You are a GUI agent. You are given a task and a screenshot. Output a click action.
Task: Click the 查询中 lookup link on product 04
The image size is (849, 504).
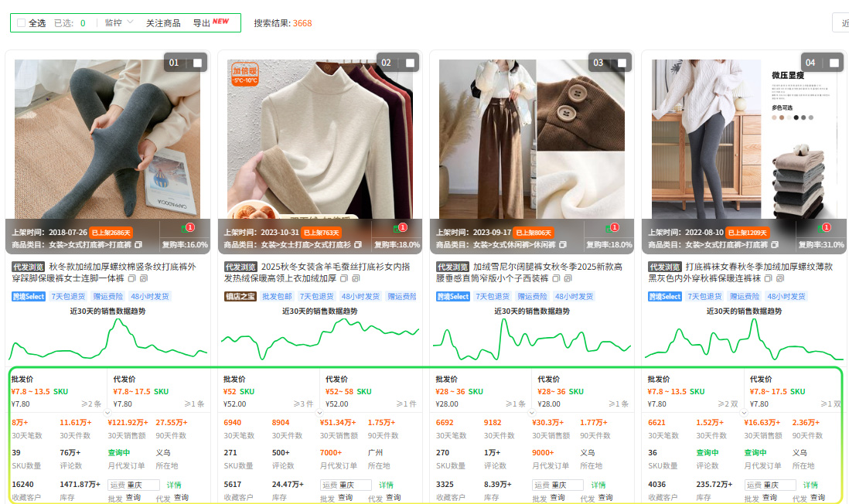point(707,451)
